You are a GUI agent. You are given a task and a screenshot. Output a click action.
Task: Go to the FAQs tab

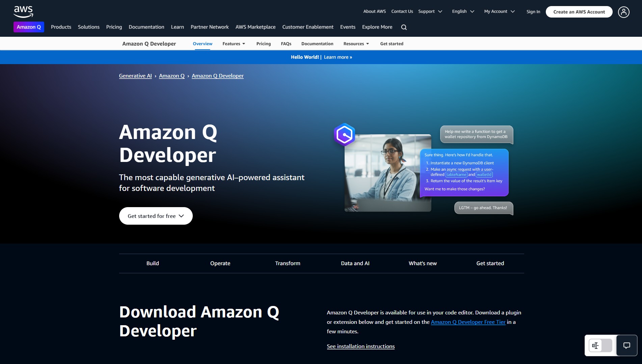(x=286, y=44)
